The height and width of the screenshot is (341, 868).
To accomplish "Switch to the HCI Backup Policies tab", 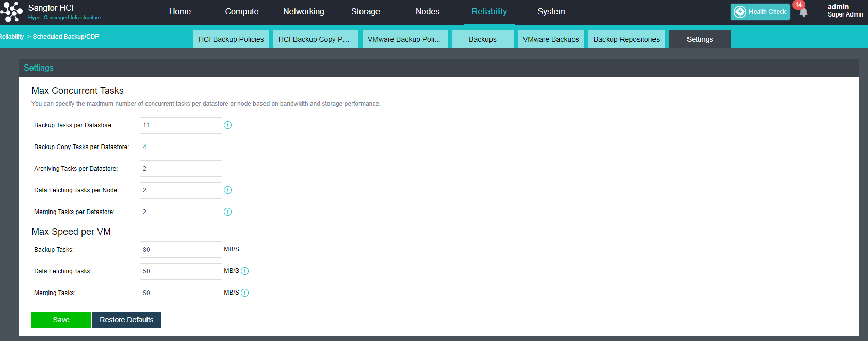I will tap(231, 39).
